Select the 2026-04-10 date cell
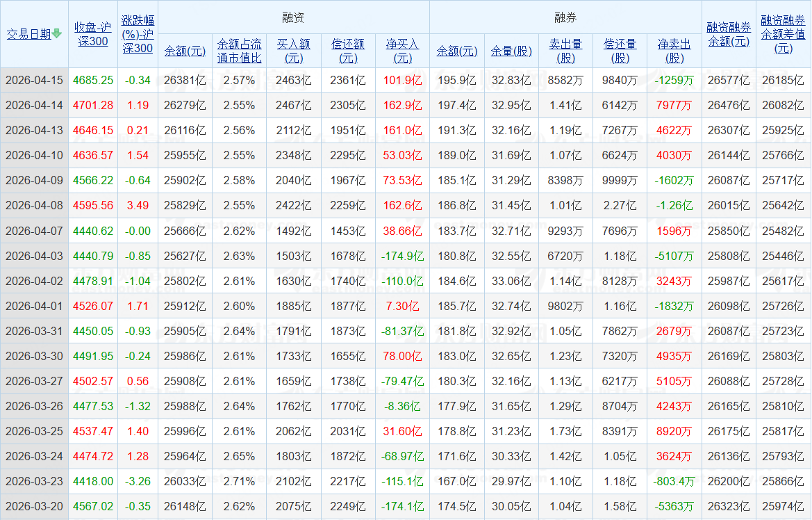Screen dimensions: 812x520 (34, 156)
